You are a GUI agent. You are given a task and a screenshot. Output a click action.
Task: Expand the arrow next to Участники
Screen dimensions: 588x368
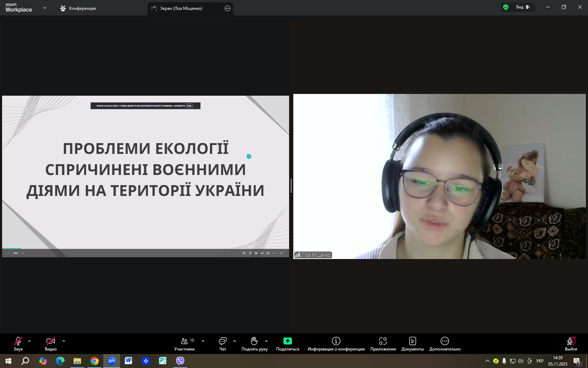(x=203, y=341)
